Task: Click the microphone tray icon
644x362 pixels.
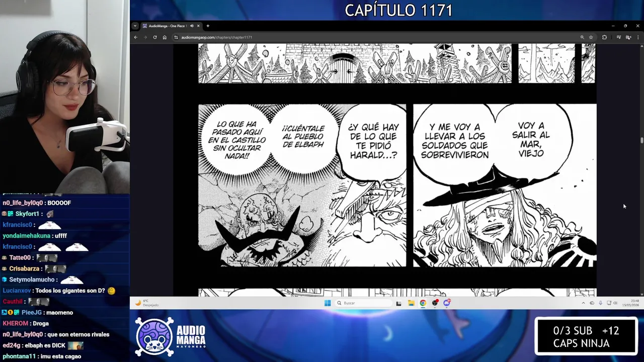Action: pyautogui.click(x=600, y=303)
